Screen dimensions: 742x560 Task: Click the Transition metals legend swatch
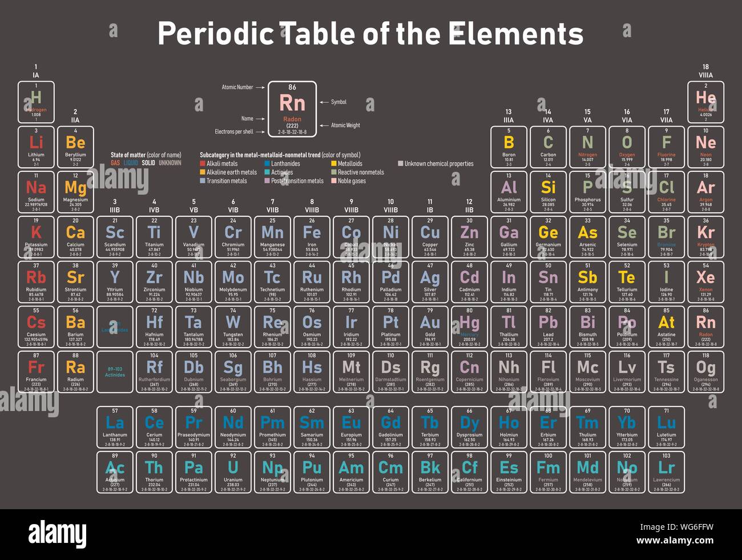click(x=202, y=181)
